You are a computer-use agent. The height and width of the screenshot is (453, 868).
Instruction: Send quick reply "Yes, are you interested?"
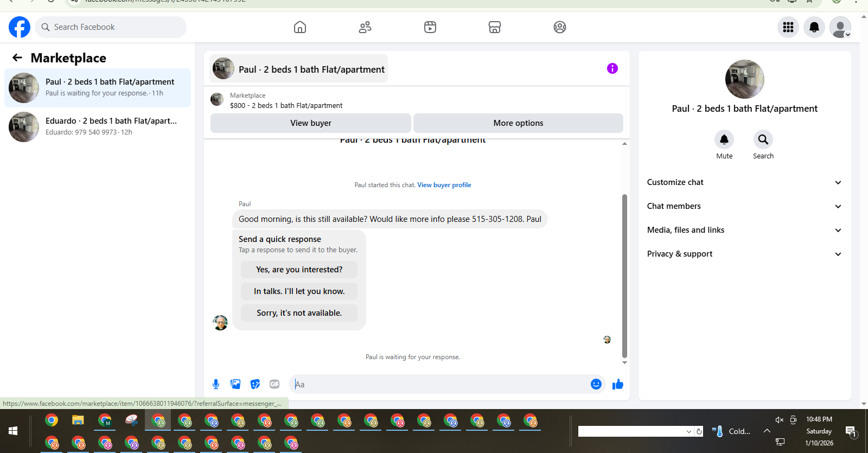(299, 270)
